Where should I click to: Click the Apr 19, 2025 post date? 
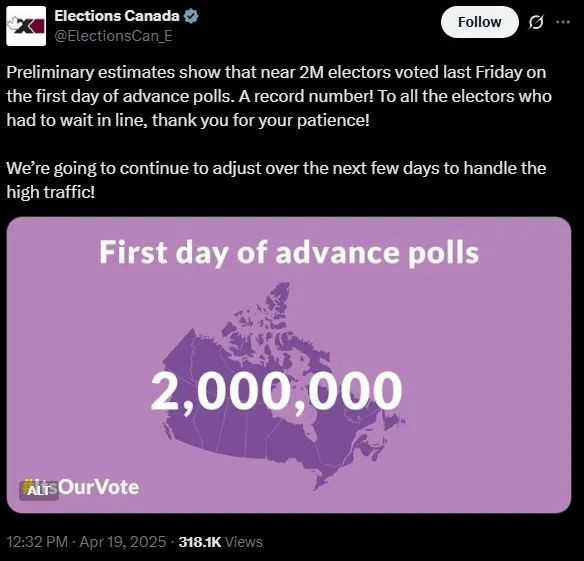(x=123, y=542)
